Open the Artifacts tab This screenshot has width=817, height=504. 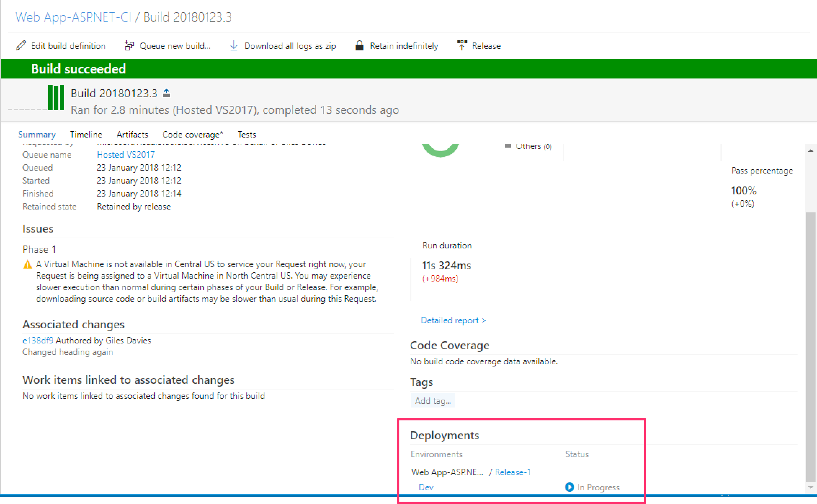(x=132, y=135)
